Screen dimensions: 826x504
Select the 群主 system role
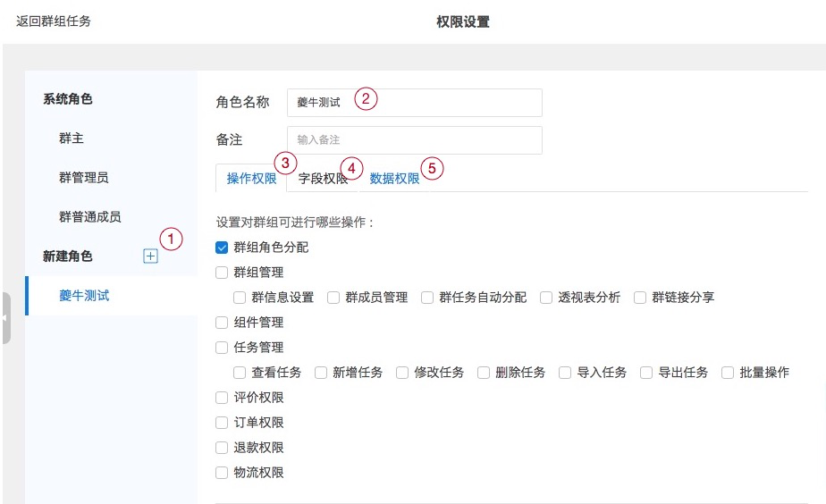tap(72, 139)
